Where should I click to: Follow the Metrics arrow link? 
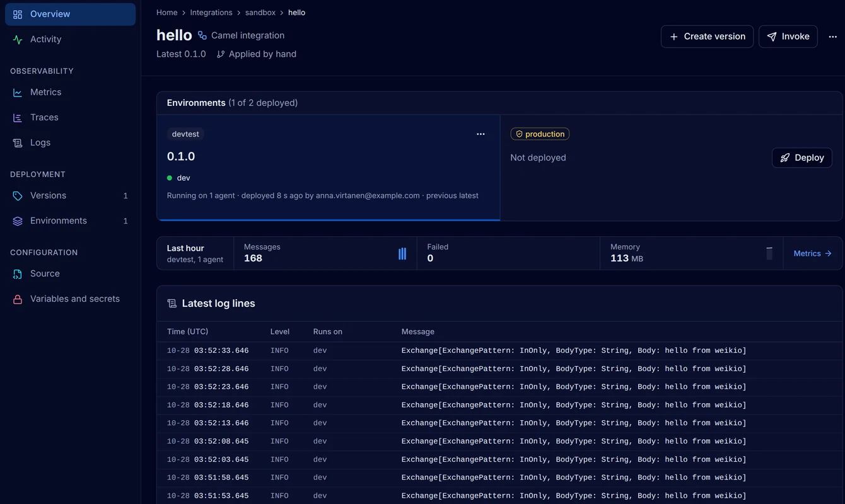point(813,253)
